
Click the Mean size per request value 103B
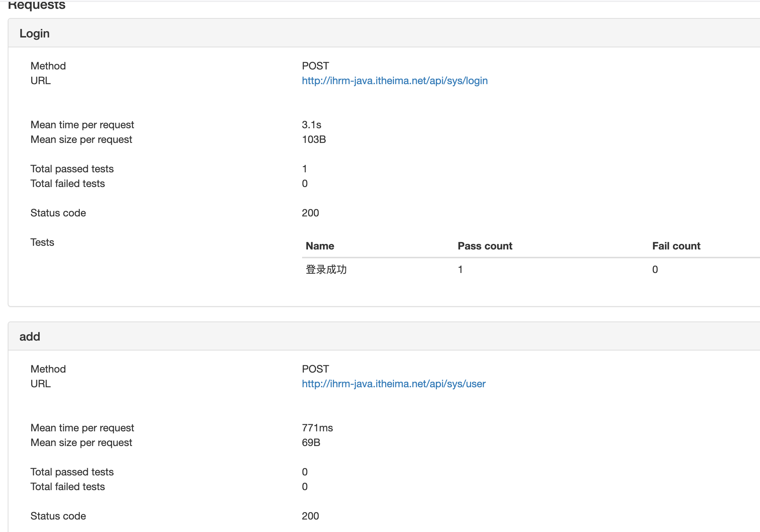tap(313, 139)
